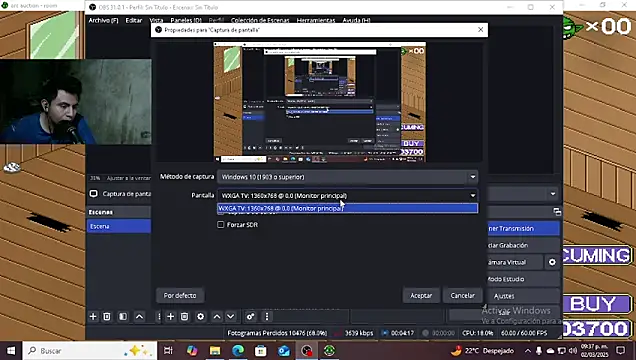The image size is (636, 360).
Task: Open the notification center icon
Action: 621,350
